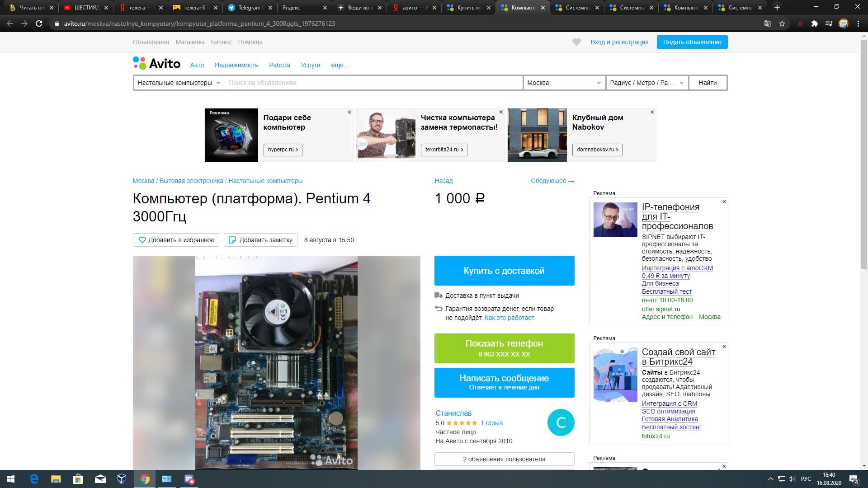The height and width of the screenshot is (488, 868).
Task: Close the Bitrix24 site ad
Action: click(x=724, y=347)
